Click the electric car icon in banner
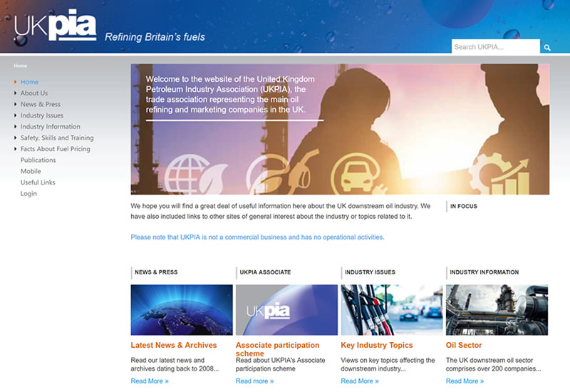This screenshot has width=570, height=392. coord(358,173)
